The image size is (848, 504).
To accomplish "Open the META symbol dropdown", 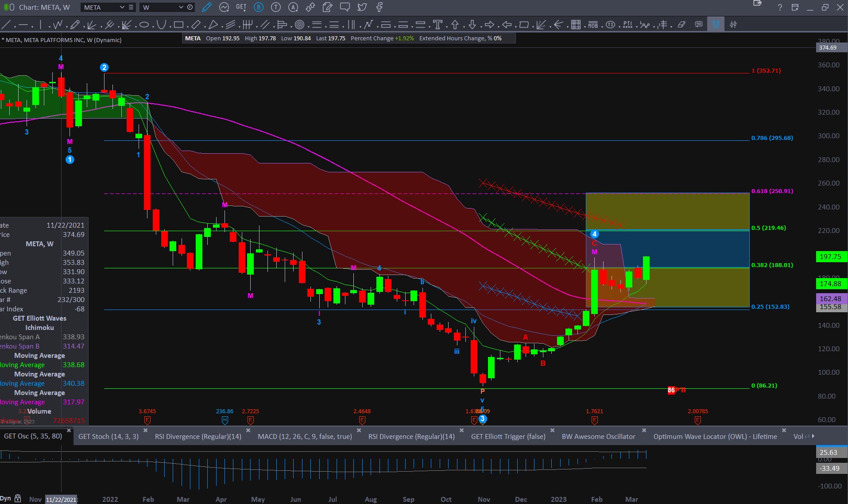I will [x=122, y=8].
